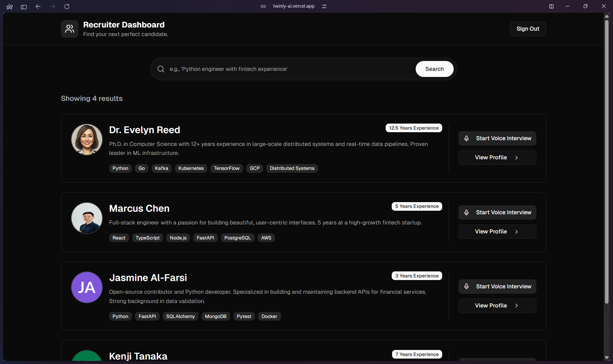Screen dimensions: 613x364
Task: View Profile of Marcus Chen
Action: [x=497, y=231]
